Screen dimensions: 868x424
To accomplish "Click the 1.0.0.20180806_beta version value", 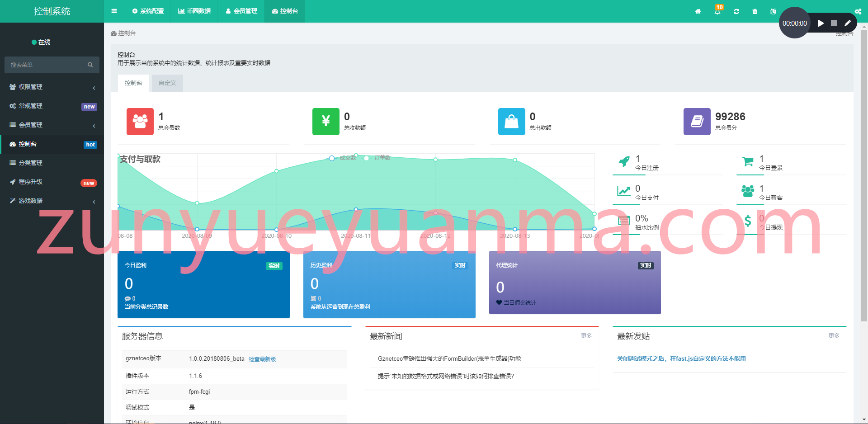I will point(217,359).
